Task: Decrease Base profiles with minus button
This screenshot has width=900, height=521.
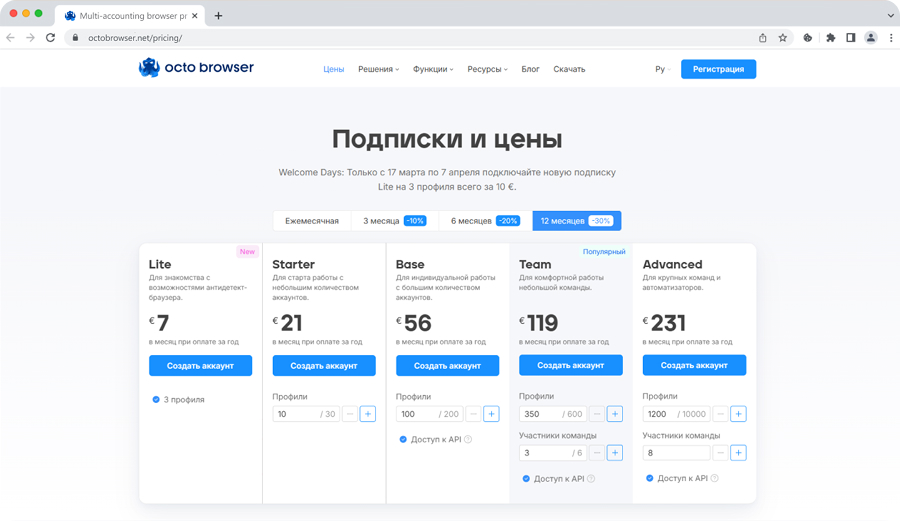Action: 473,414
